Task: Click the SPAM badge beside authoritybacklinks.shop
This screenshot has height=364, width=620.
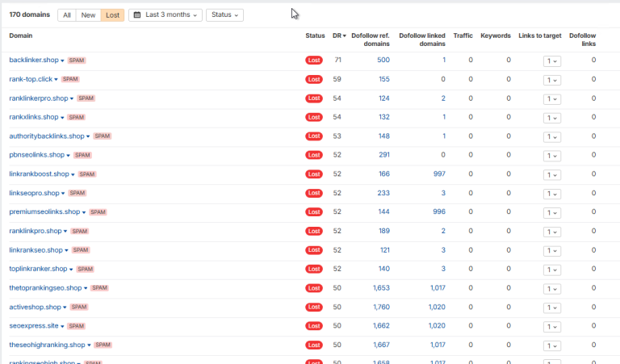Action: (x=103, y=136)
